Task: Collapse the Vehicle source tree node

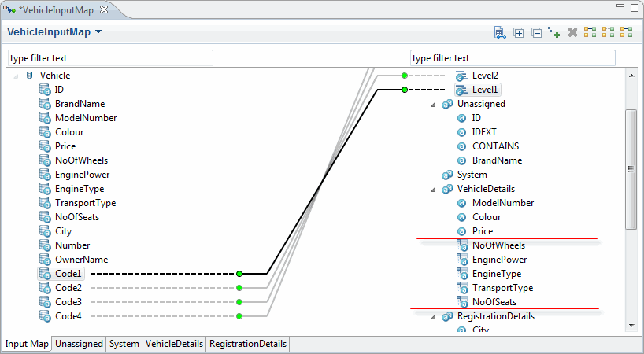Action: click(x=16, y=76)
